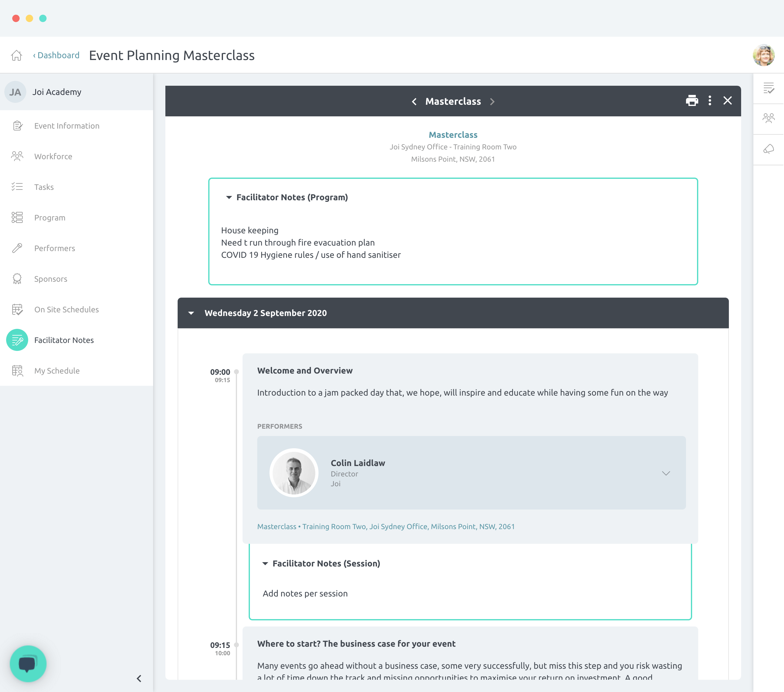
Task: Open the checklist panel icon on right rail
Action: [x=768, y=88]
